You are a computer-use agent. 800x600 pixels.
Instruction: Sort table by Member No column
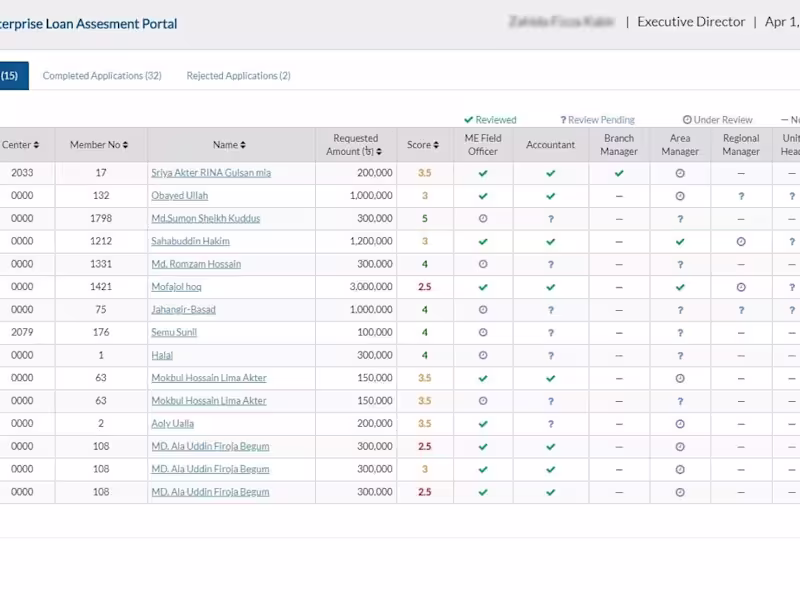(x=99, y=145)
